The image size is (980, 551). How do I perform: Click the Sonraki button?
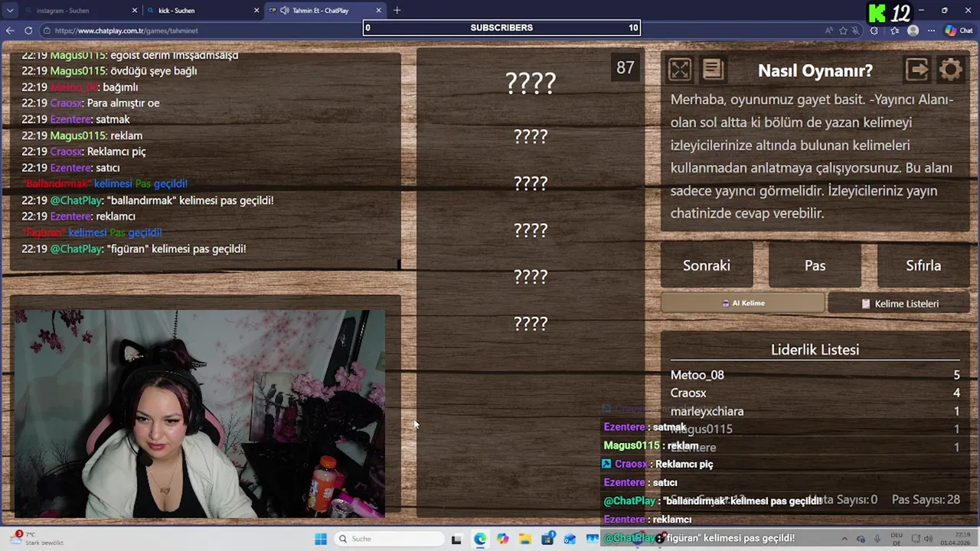707,266
